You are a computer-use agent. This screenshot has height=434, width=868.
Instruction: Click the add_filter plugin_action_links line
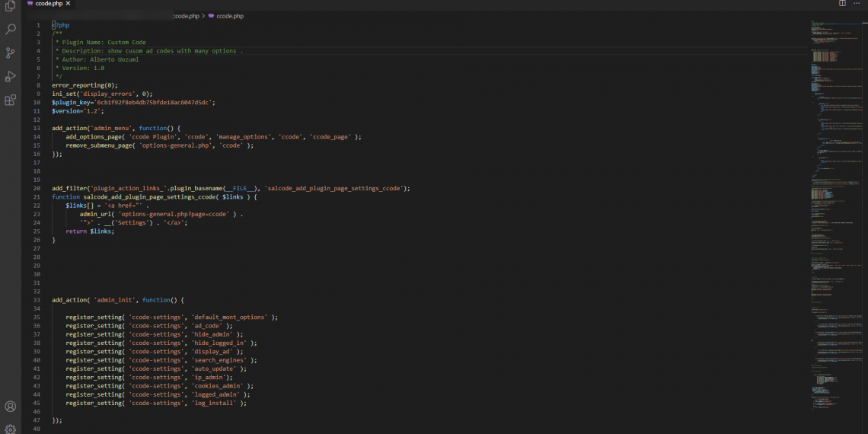click(x=231, y=188)
